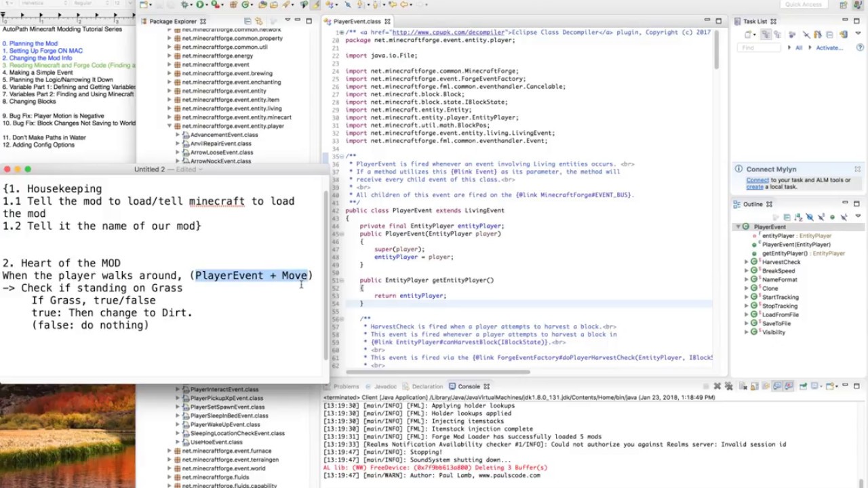Click the All filter link in Task List
This screenshot has height=488, width=868.
point(799,47)
